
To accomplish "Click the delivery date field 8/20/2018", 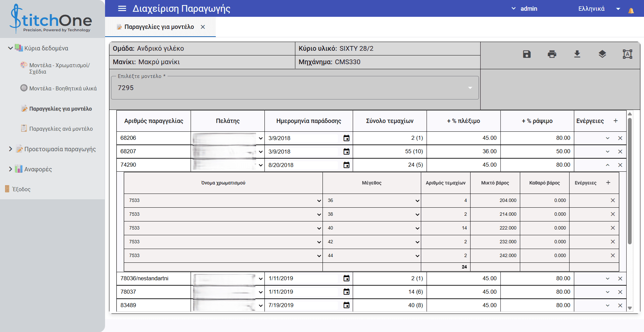I will [304, 165].
